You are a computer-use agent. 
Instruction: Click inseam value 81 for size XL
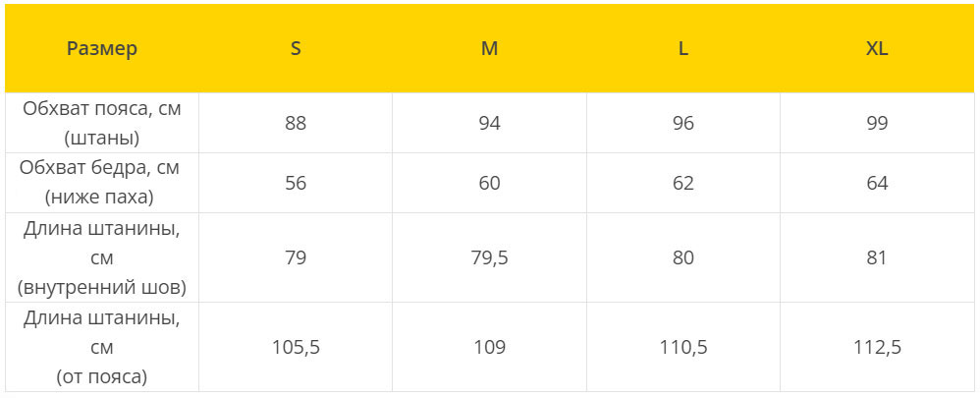877,257
